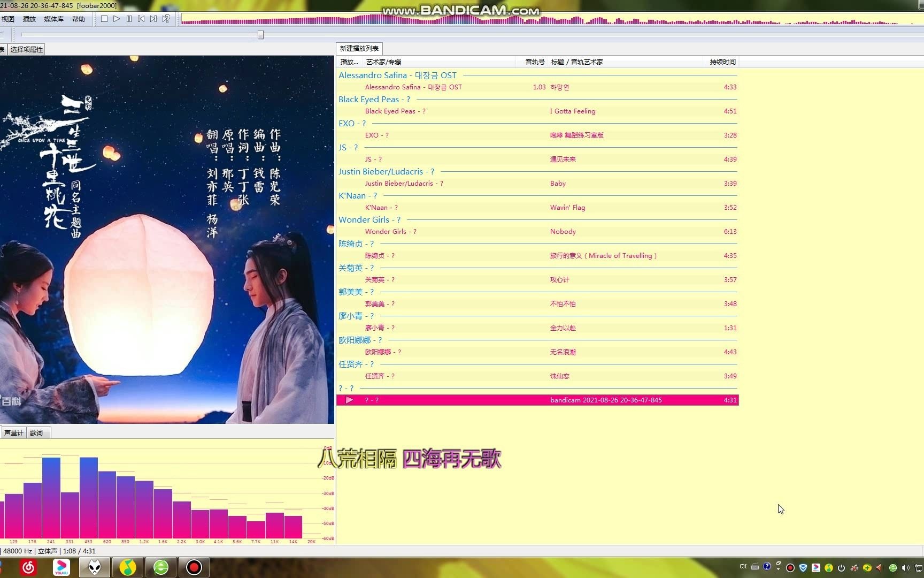Click the seek bar slider handle
The width and height of the screenshot is (924, 578).
(261, 35)
